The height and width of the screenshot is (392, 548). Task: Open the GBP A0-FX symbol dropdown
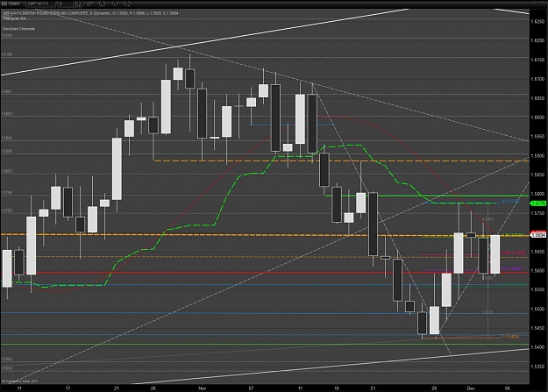(41, 4)
